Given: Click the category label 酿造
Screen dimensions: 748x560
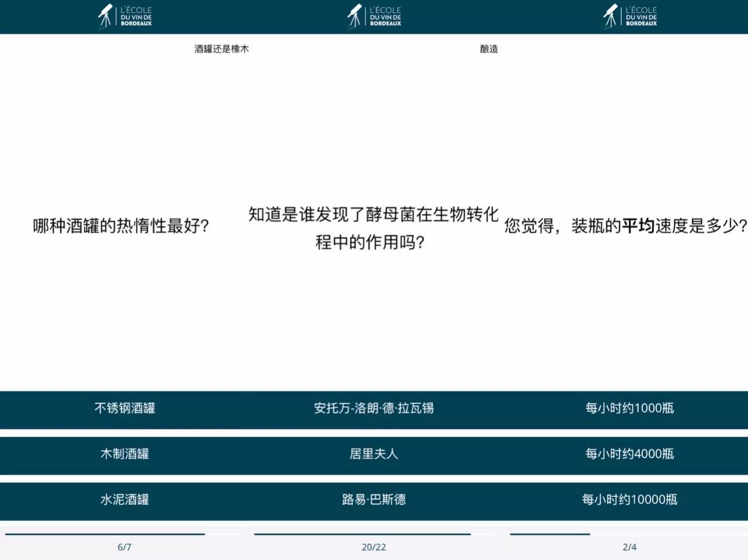Looking at the screenshot, I should [x=489, y=49].
